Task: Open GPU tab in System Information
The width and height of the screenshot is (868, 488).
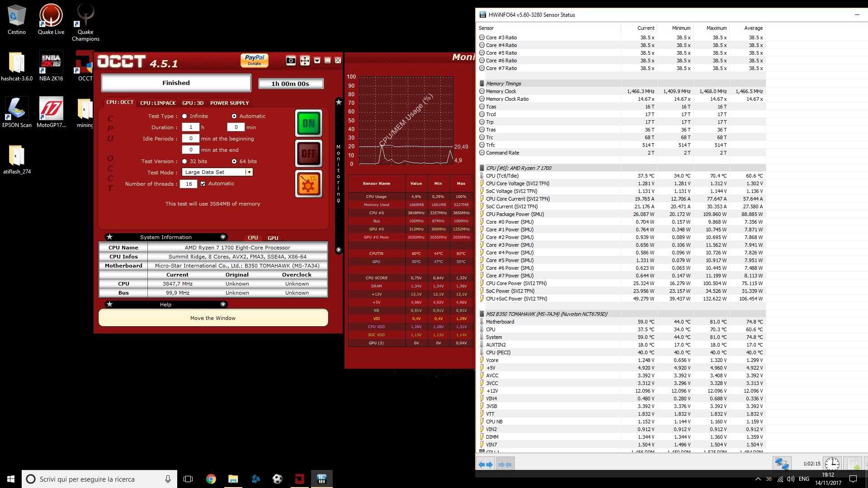Action: [273, 238]
